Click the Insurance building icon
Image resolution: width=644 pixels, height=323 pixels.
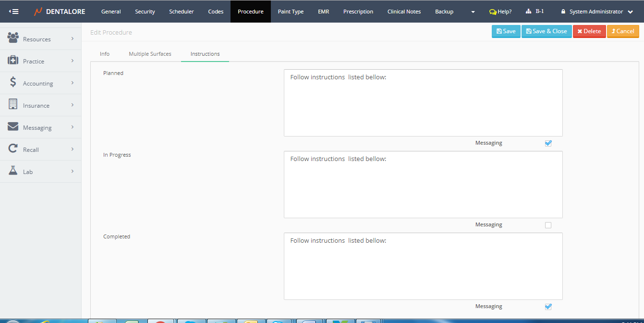(x=13, y=104)
